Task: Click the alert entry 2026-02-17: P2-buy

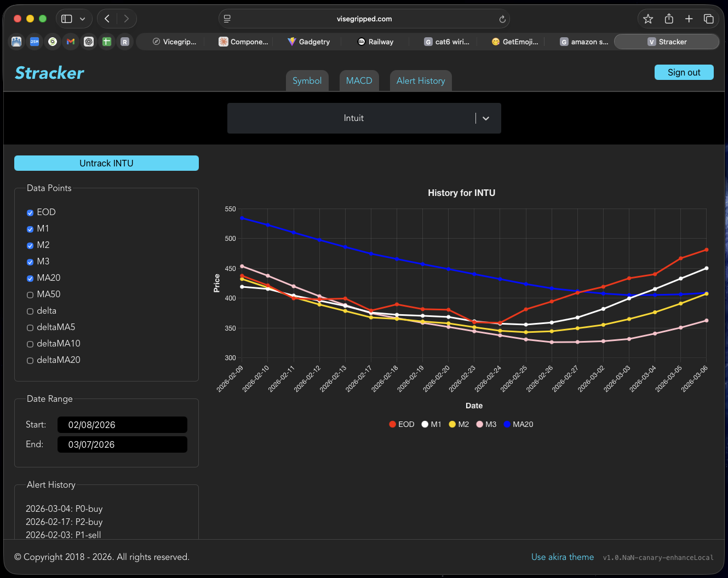Action: coord(64,522)
